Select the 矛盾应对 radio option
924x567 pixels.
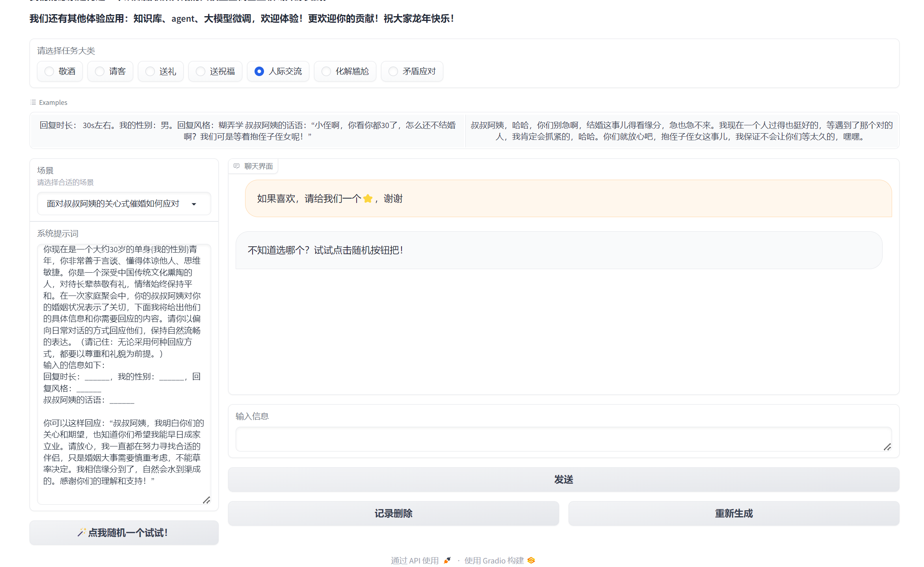[412, 71]
